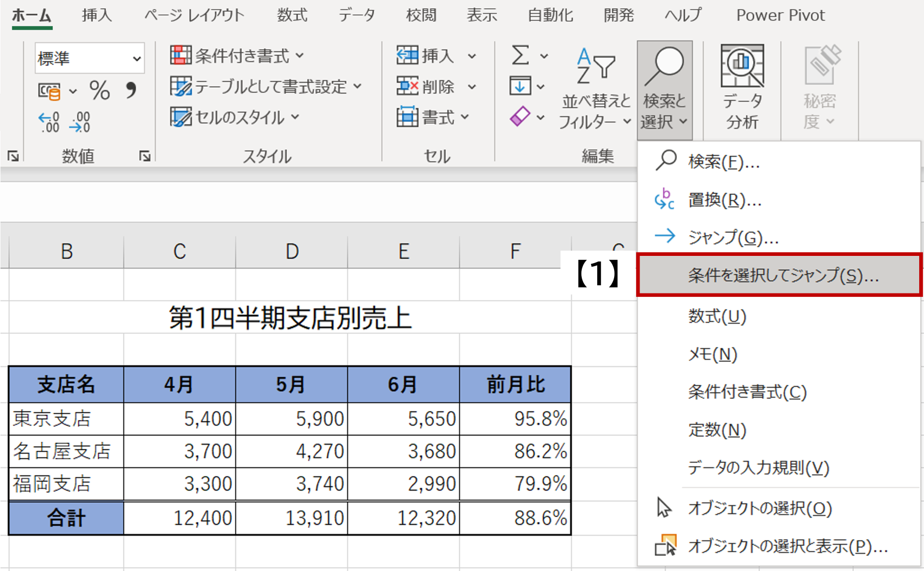Click the comma style icon
The image size is (924, 571).
pyautogui.click(x=130, y=90)
